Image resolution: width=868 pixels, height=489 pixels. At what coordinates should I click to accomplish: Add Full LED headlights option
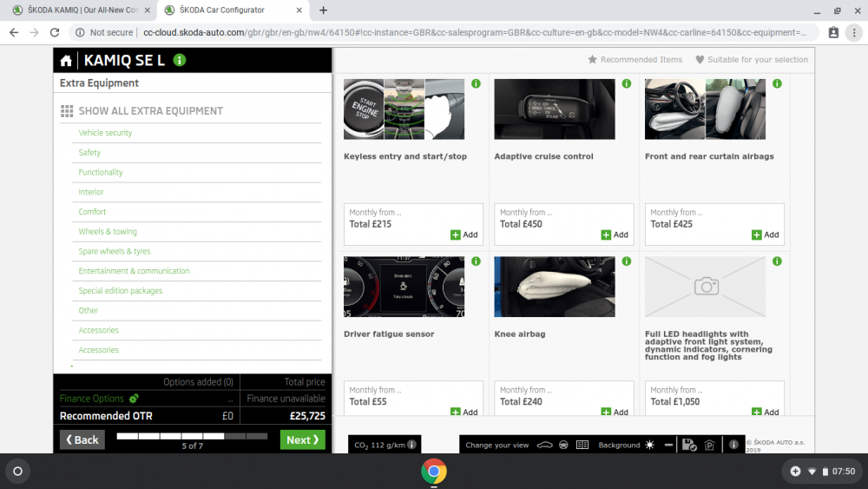coord(765,412)
